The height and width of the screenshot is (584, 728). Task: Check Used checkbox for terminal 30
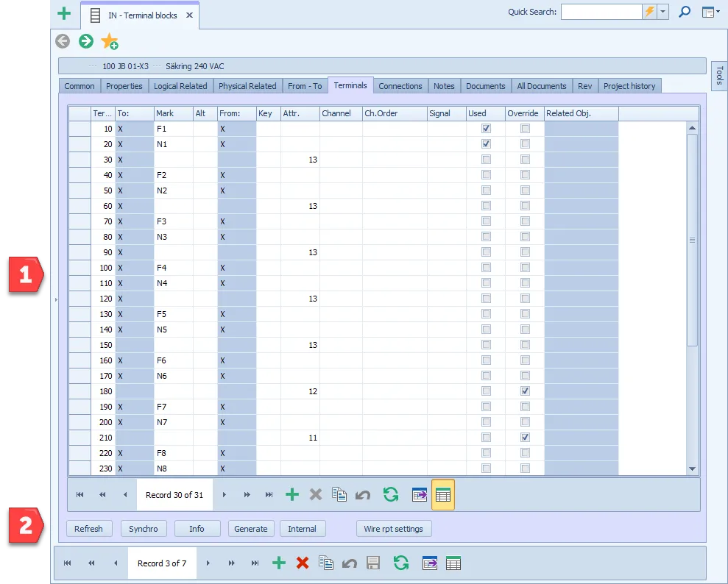tap(486, 160)
